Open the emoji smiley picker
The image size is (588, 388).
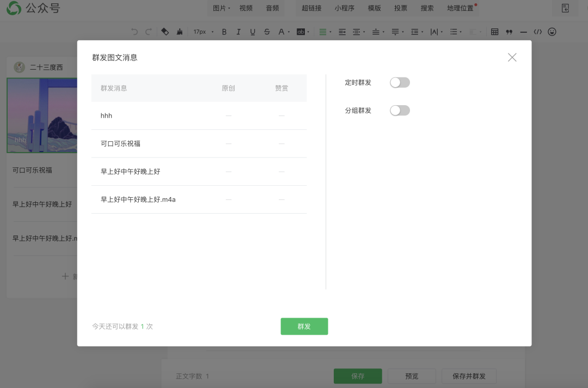pyautogui.click(x=552, y=32)
